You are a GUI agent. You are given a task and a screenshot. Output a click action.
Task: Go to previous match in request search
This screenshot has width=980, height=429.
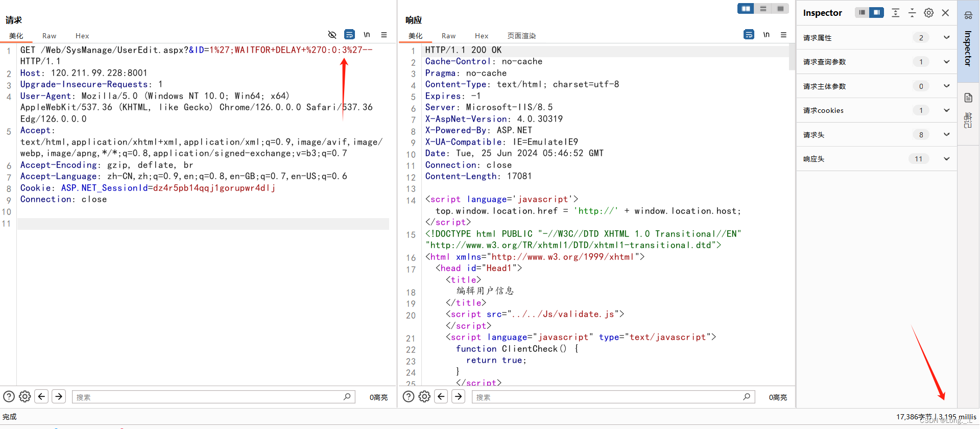pyautogui.click(x=42, y=396)
